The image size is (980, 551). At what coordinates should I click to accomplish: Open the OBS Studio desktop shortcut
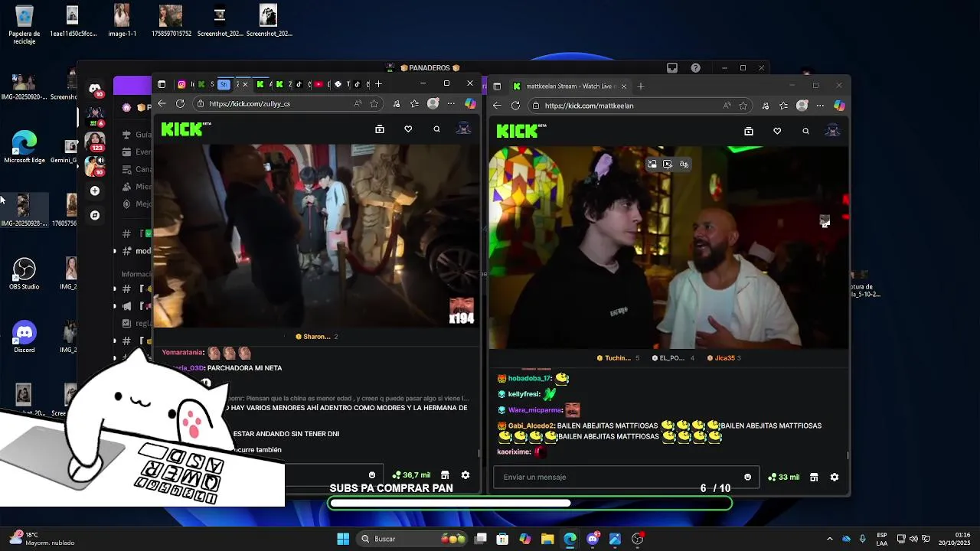point(24,274)
